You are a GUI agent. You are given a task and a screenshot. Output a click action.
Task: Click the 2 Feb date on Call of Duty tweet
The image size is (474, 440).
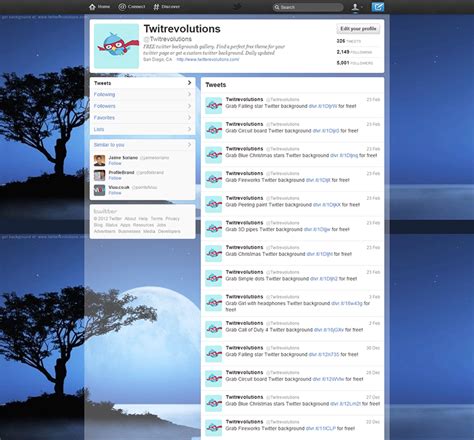point(375,323)
